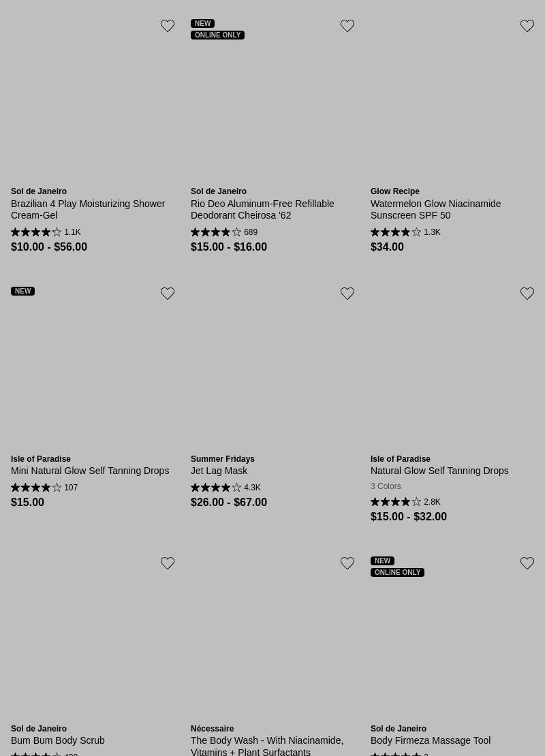Viewport: 545px width, 756px height.
Task: Heart the Body Firmeza Massage Tool
Action: (x=527, y=563)
